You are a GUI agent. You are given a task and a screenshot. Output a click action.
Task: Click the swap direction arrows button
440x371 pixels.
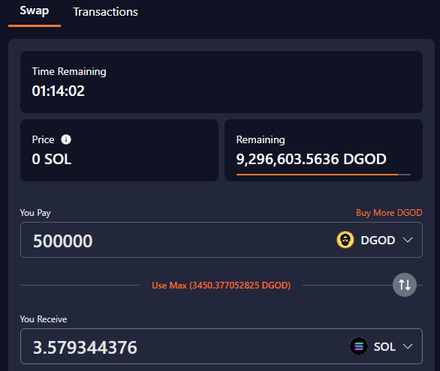(404, 285)
